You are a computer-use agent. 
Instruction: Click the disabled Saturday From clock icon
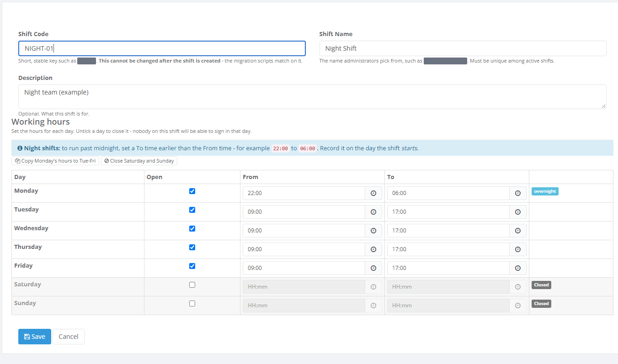[x=373, y=287]
